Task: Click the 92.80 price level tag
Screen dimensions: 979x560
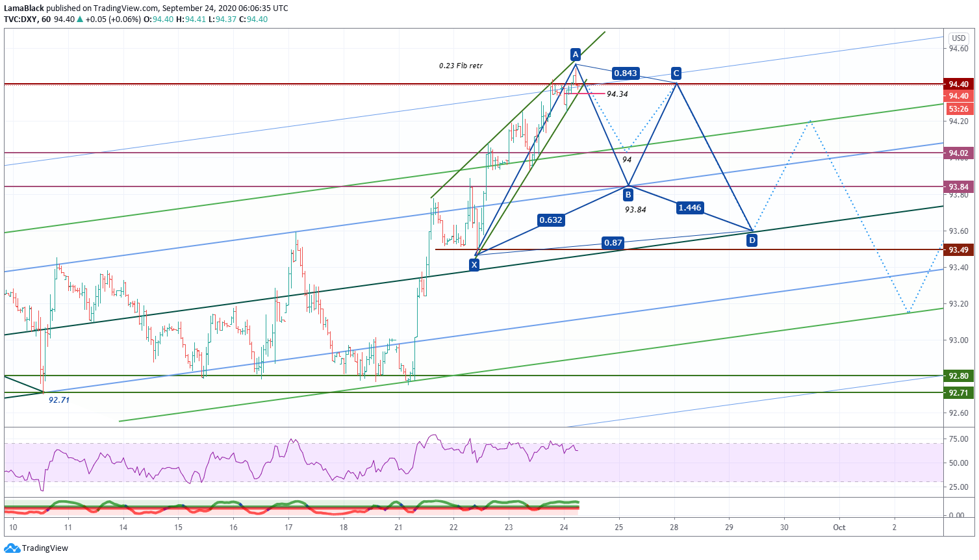Action: [959, 376]
